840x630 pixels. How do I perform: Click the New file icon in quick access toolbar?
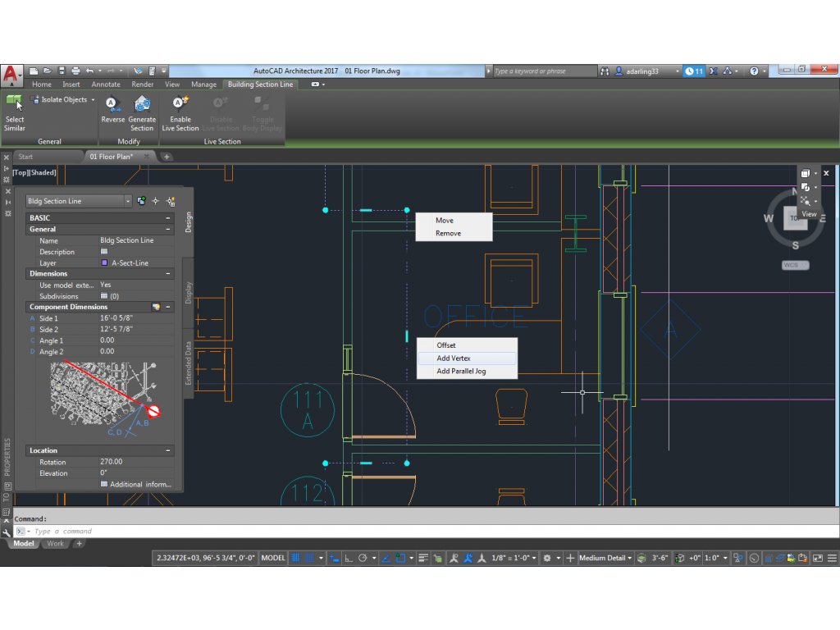33,71
